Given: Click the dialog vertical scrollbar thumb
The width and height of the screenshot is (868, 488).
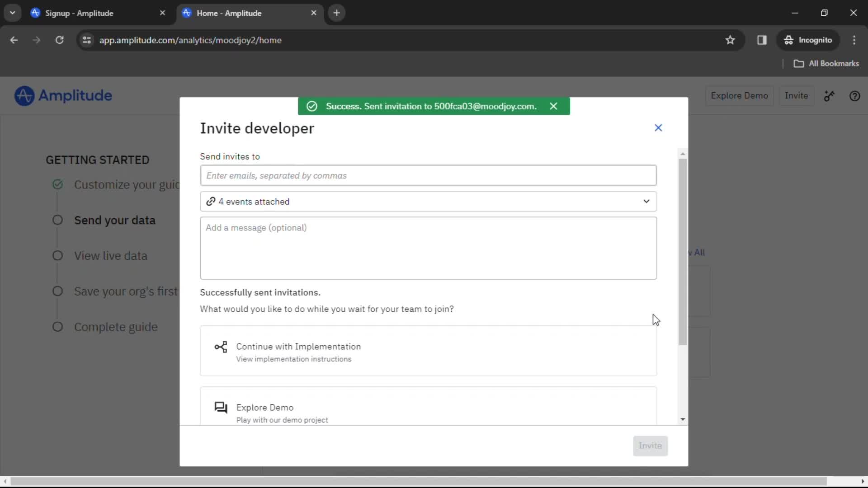Looking at the screenshot, I should (683, 252).
